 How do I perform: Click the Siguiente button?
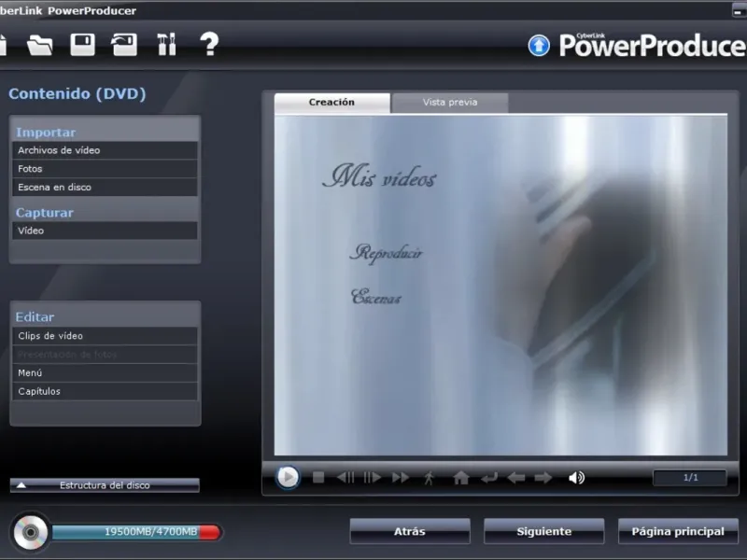[x=544, y=531]
